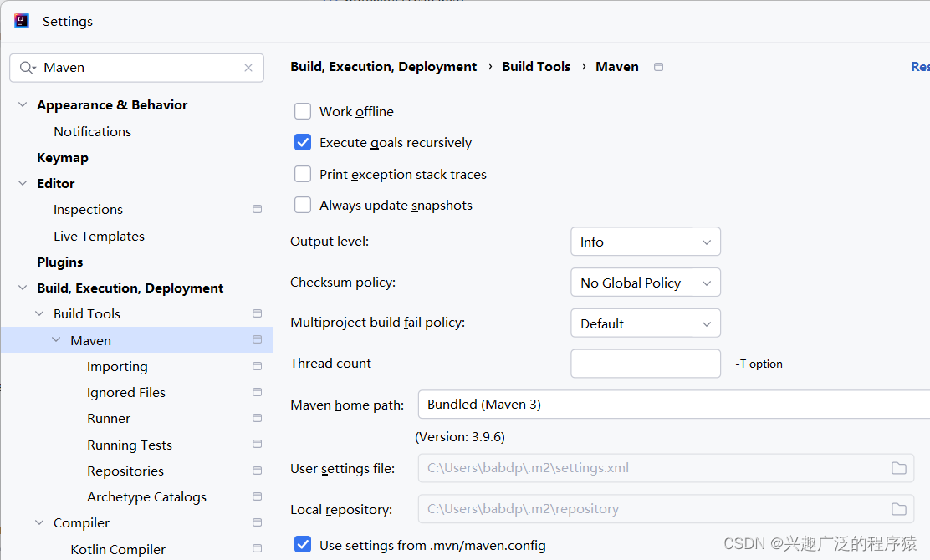The height and width of the screenshot is (560, 930).
Task: Click project-level icon beside Runner
Action: coord(257,419)
